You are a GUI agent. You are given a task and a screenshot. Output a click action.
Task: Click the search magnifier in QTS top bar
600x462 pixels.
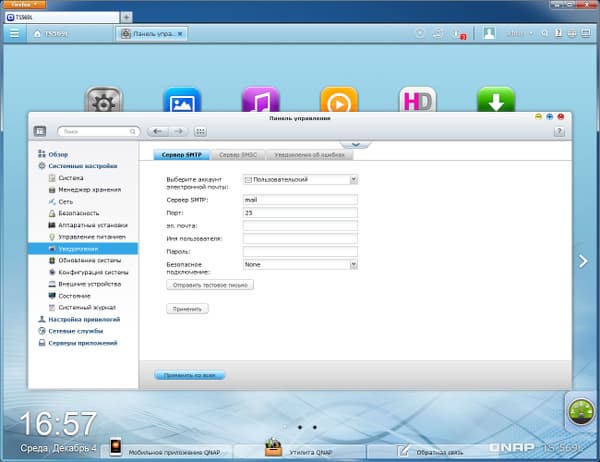544,34
